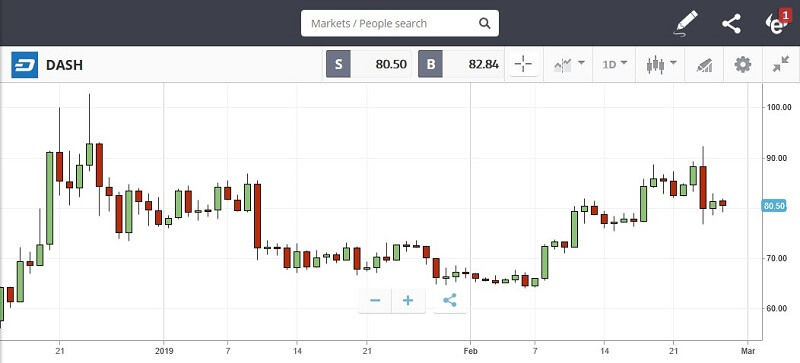Image resolution: width=800 pixels, height=363 pixels.
Task: Open the drawing tools icon
Action: coord(704,65)
